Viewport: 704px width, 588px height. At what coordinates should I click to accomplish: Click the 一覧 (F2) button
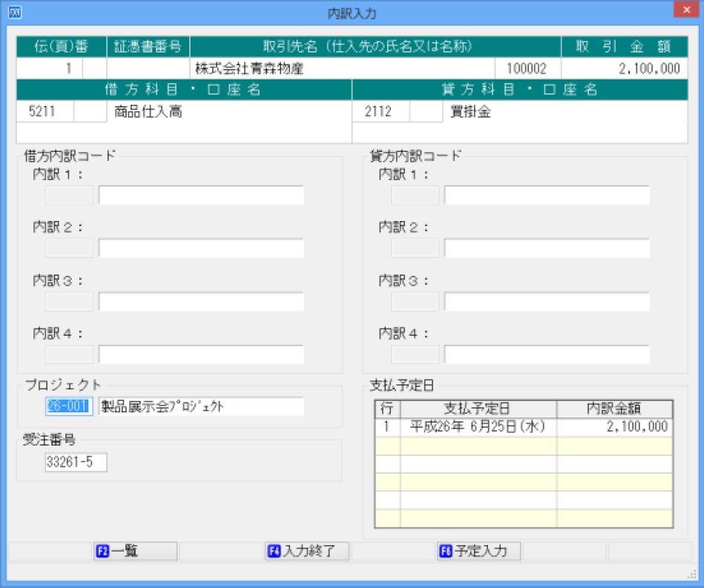(x=134, y=551)
